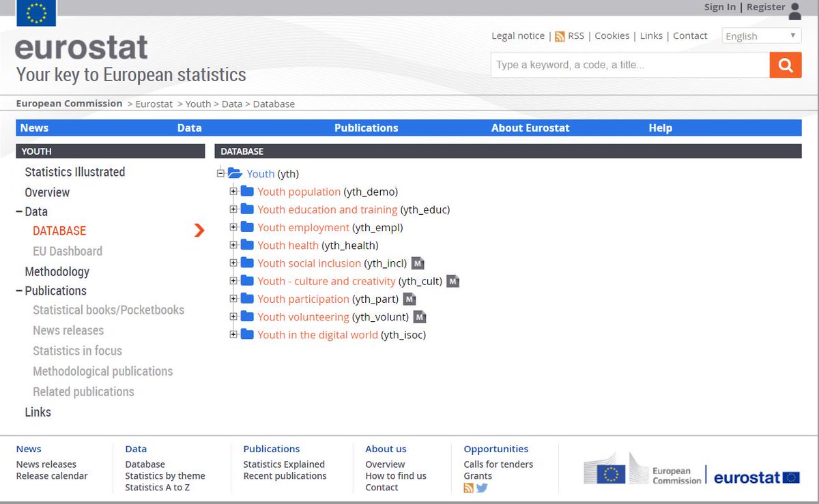
Task: Expand the Youth health node
Action: pyautogui.click(x=233, y=245)
